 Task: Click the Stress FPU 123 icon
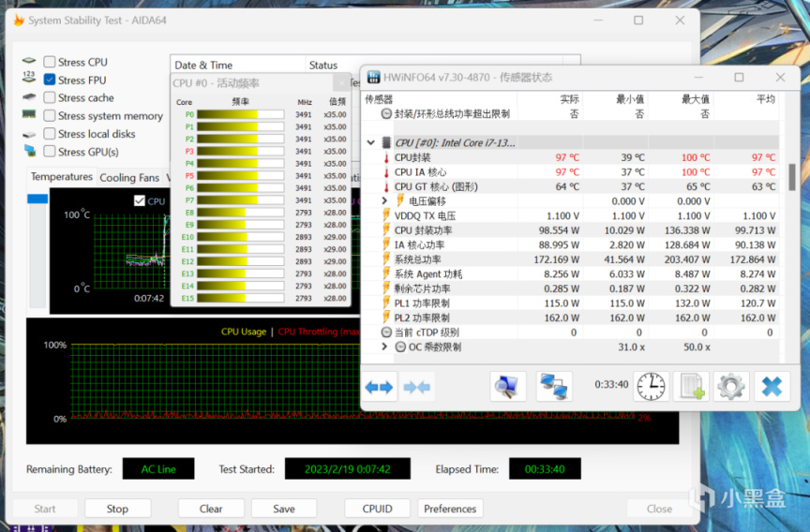coord(29,78)
